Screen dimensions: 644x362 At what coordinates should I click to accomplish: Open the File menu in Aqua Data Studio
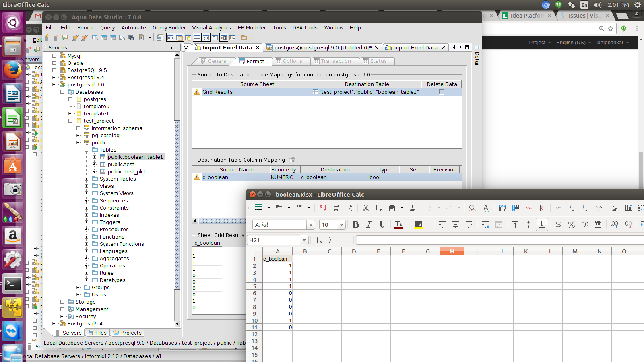tap(50, 27)
